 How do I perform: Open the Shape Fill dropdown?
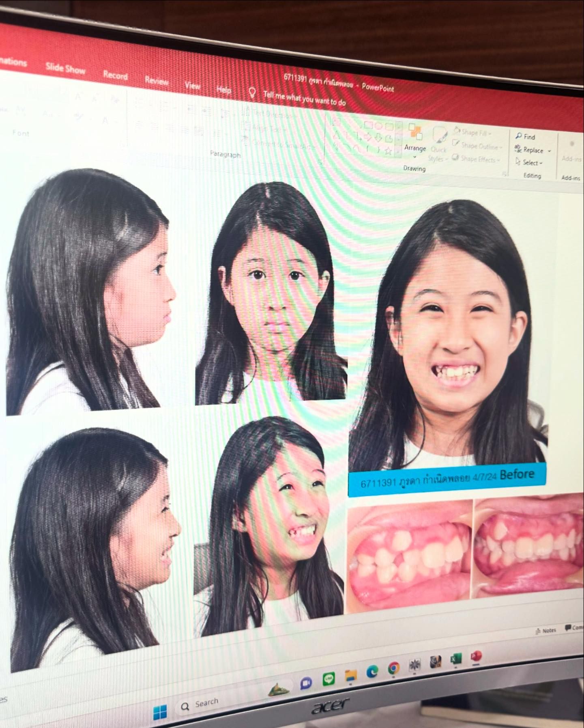tap(472, 132)
